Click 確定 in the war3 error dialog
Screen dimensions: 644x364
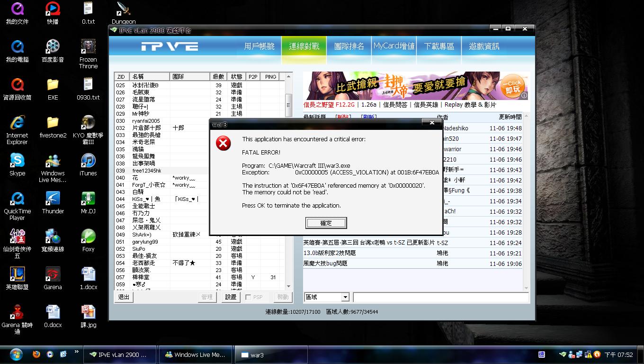tap(326, 223)
